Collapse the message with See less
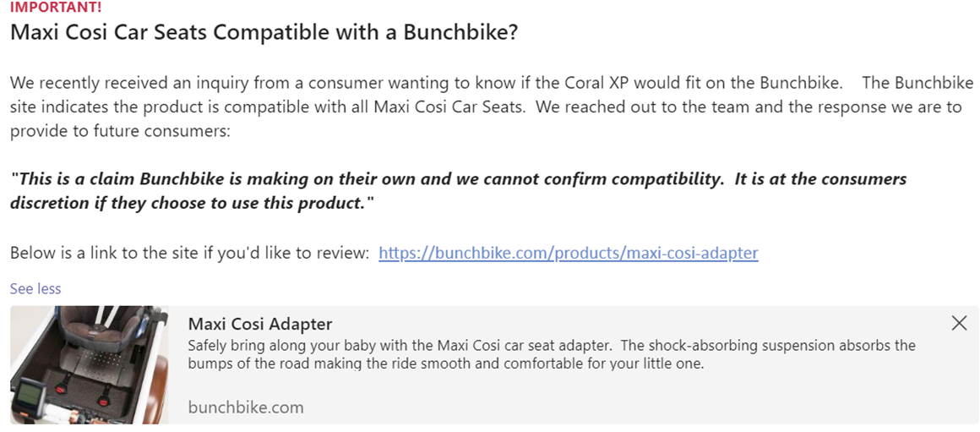The image size is (980, 432). (x=35, y=289)
